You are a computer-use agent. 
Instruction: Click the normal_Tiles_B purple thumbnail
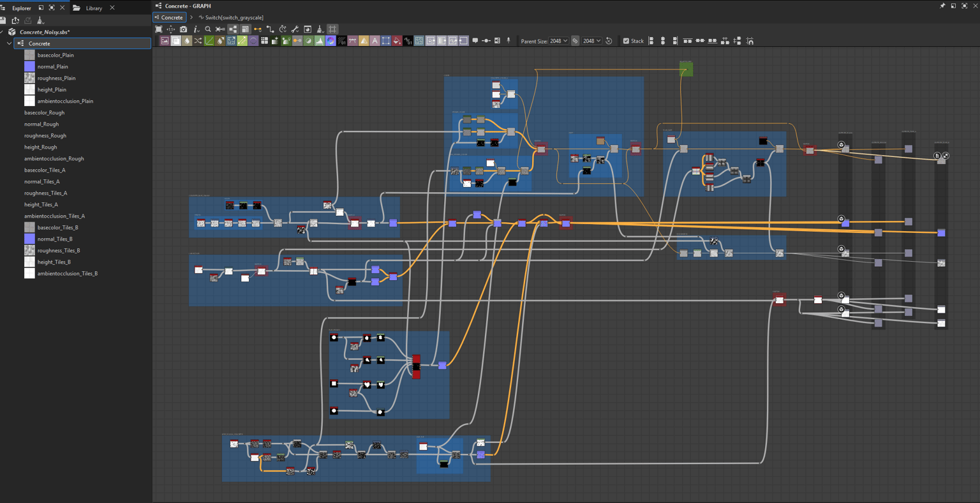29,239
